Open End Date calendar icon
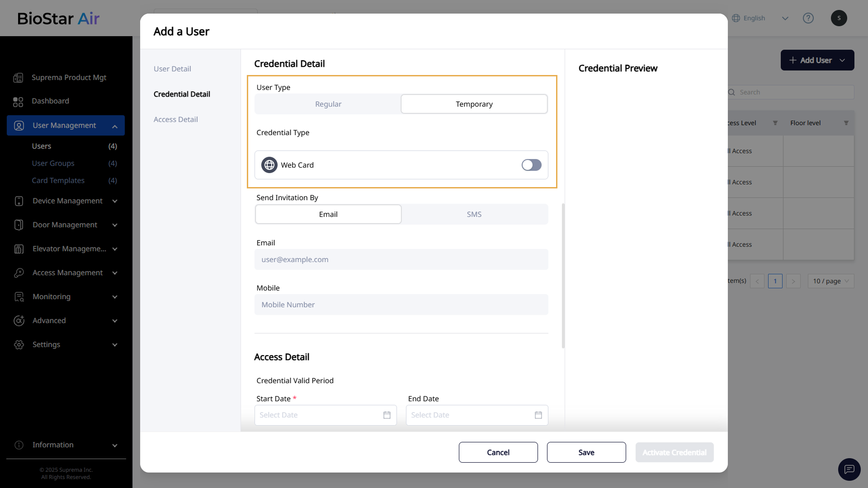Screen dimensions: 868x488 coord(538,415)
